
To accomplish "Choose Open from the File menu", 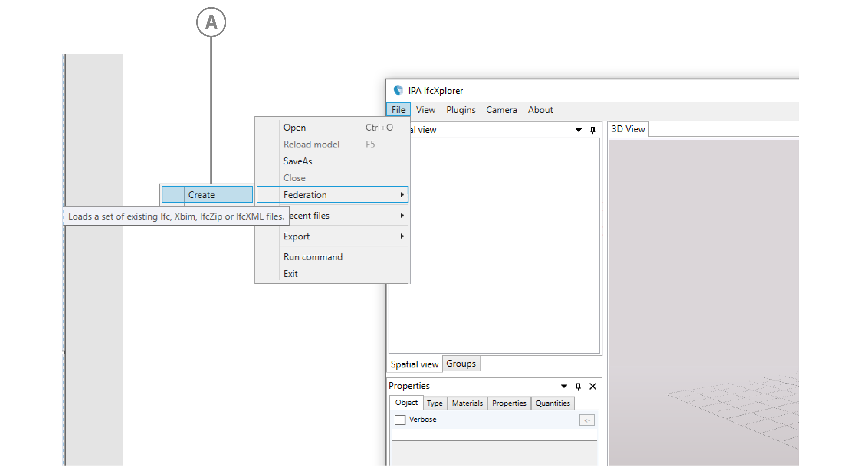I will tap(295, 128).
